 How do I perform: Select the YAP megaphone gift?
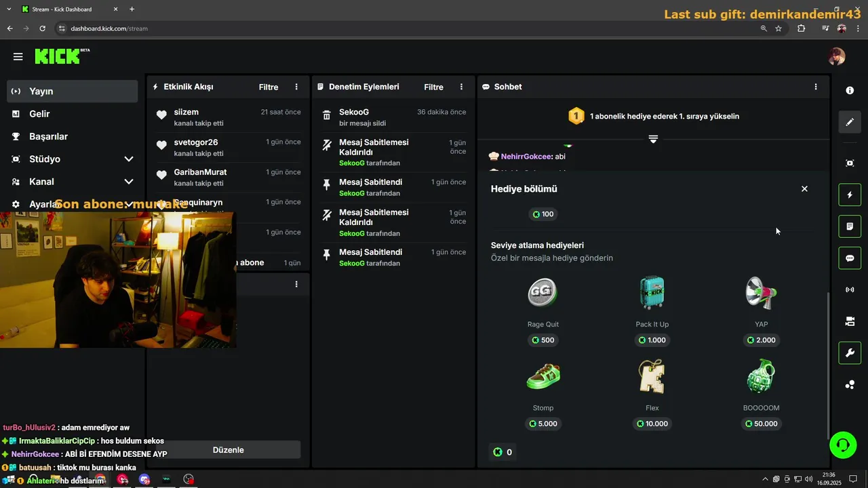pyautogui.click(x=761, y=293)
